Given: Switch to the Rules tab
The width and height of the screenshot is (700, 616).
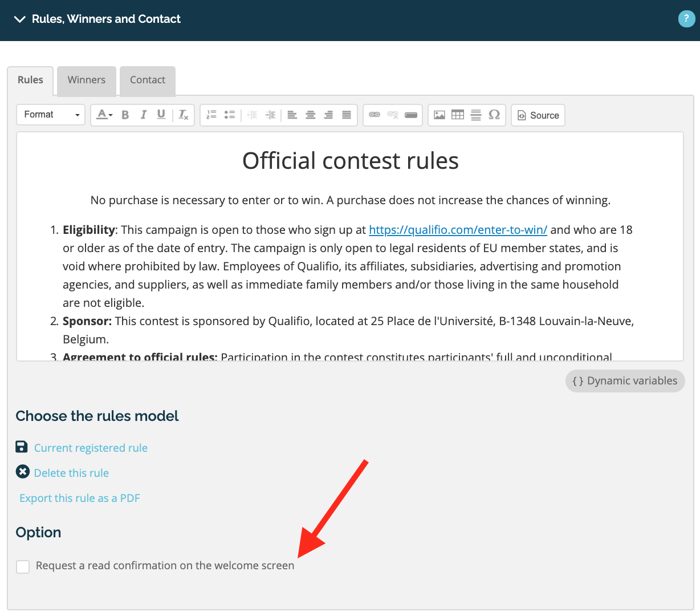Looking at the screenshot, I should [x=30, y=80].
